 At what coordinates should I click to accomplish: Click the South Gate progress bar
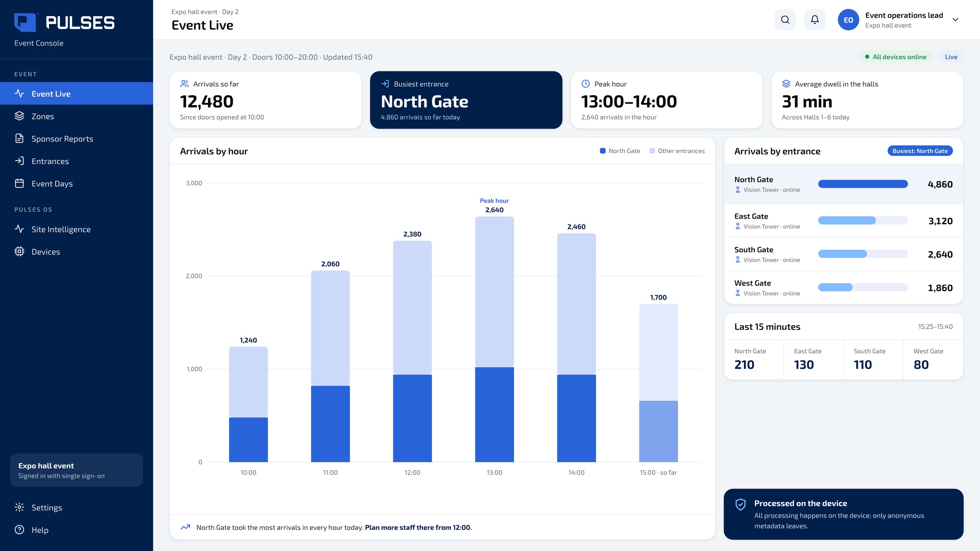tap(863, 254)
